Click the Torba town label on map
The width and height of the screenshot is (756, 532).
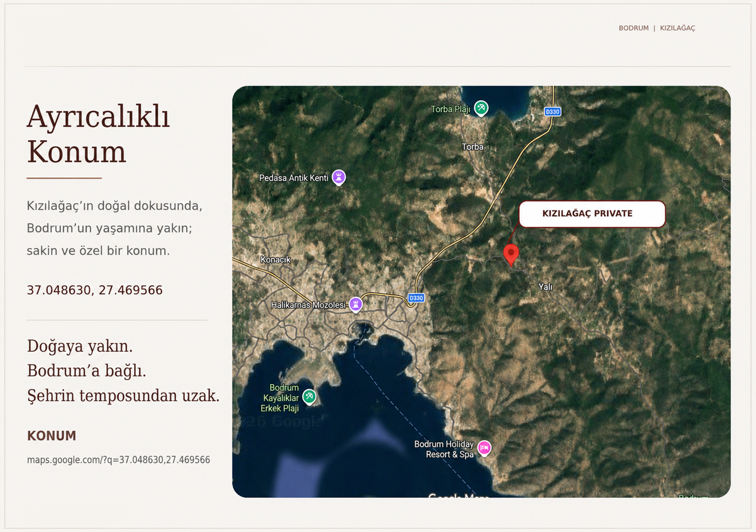[473, 147]
